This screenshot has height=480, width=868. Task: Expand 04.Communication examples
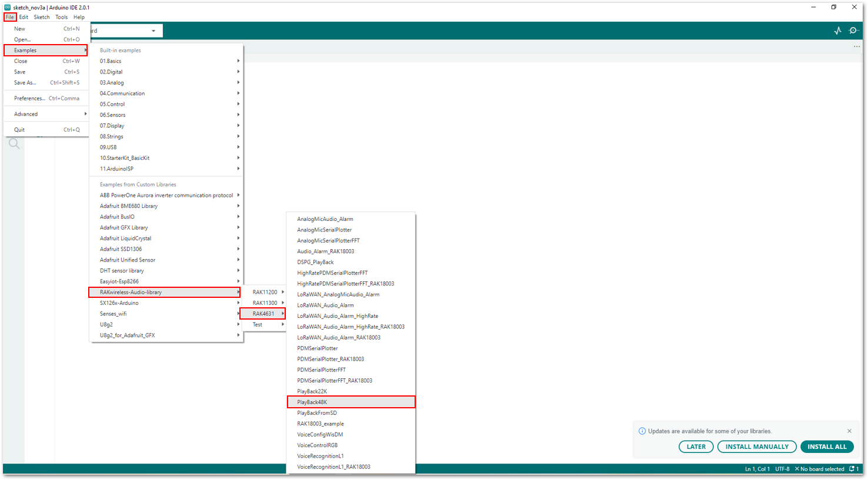point(166,93)
